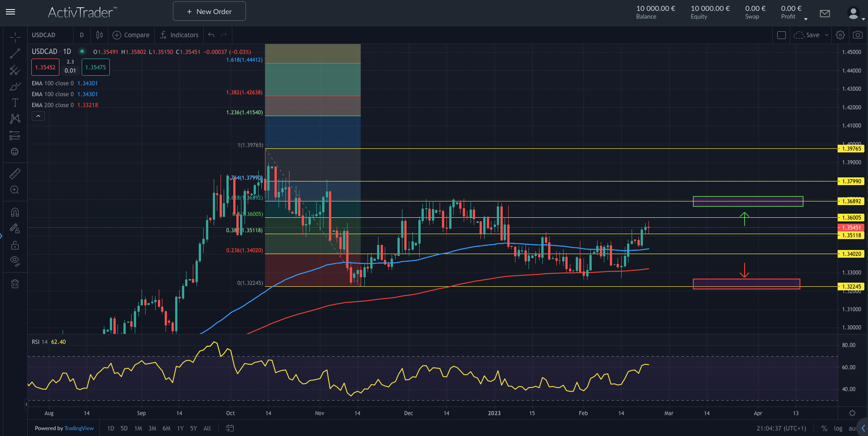The width and height of the screenshot is (868, 436).
Task: Click the New Order button
Action: tap(209, 11)
